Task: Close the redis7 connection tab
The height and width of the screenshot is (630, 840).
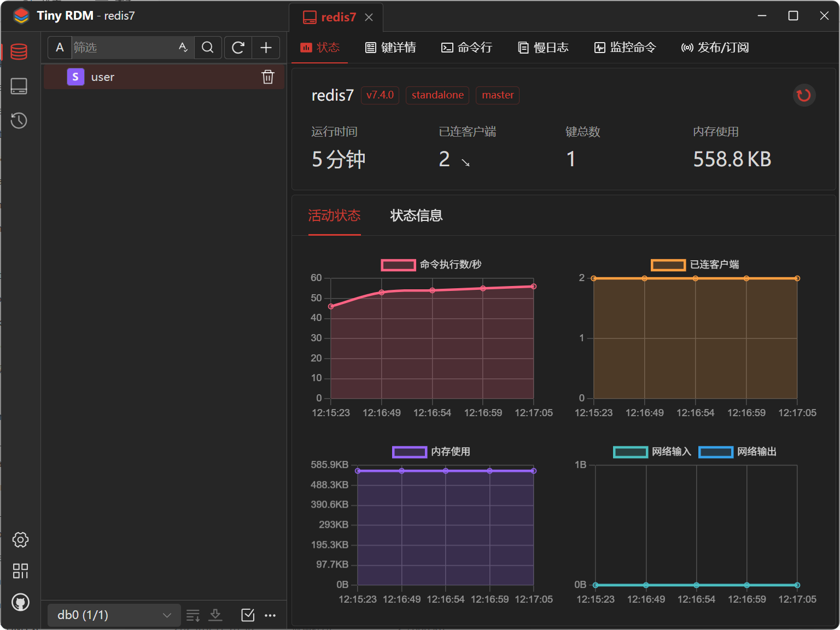Action: pyautogui.click(x=369, y=17)
